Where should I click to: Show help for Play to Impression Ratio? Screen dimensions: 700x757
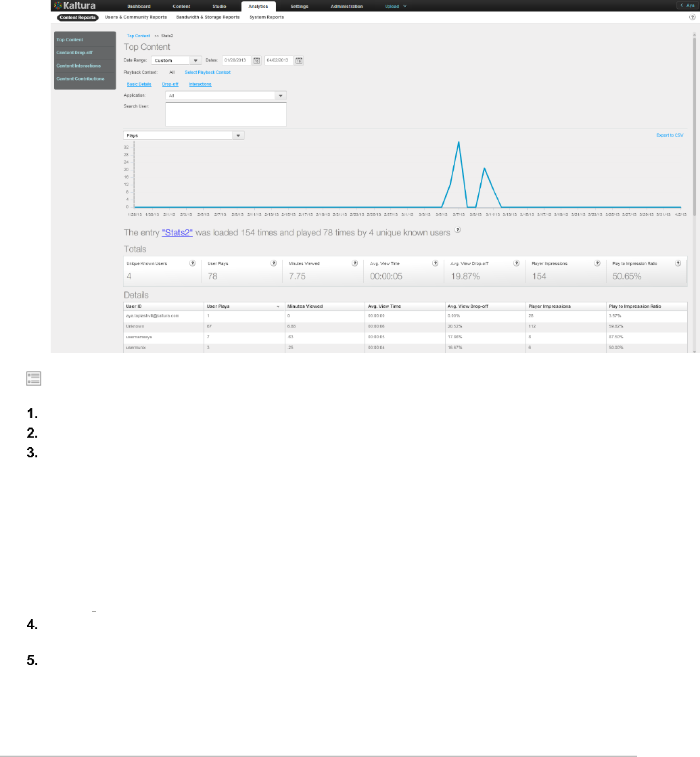pos(678,263)
